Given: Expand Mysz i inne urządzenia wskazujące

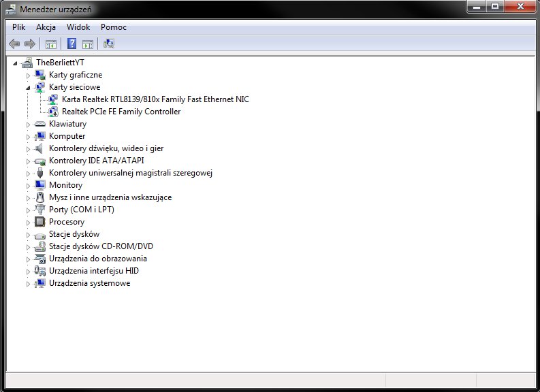Looking at the screenshot, I should coord(28,198).
